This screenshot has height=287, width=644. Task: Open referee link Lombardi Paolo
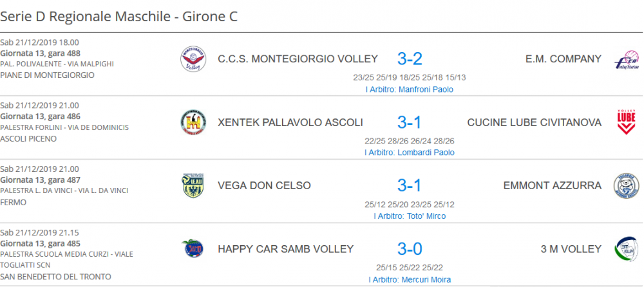pos(410,153)
